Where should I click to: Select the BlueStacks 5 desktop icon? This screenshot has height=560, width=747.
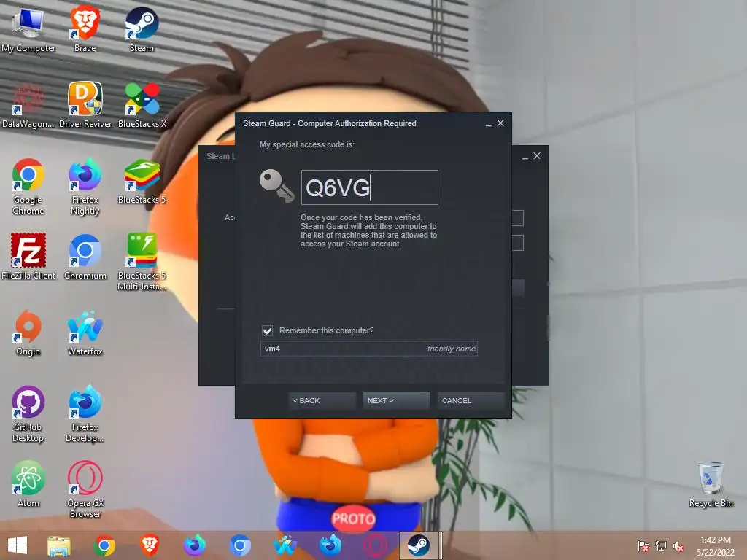(x=142, y=182)
